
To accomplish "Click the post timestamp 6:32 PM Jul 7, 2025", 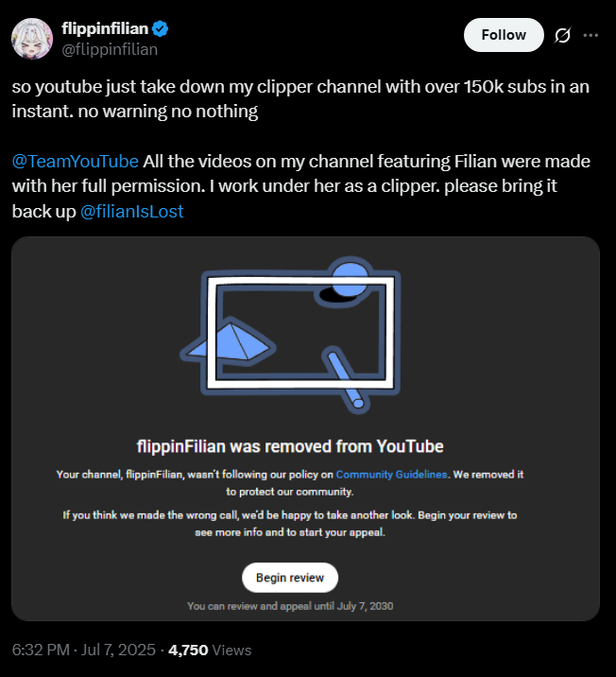I will pyautogui.click(x=82, y=651).
